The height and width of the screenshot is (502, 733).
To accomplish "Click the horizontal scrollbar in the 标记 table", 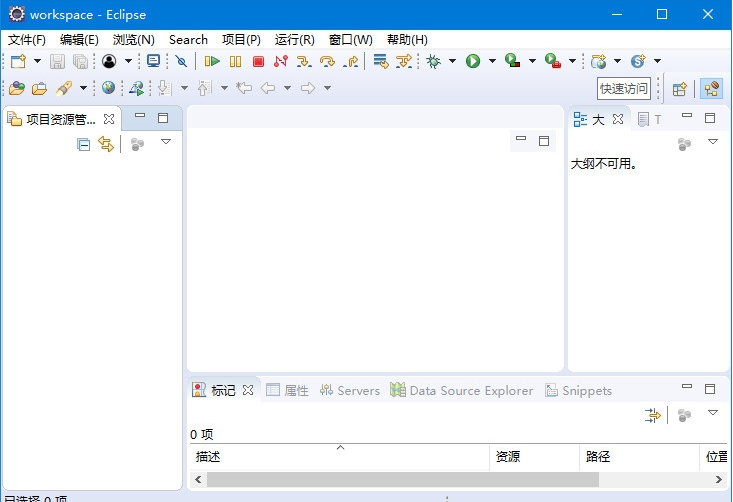I will tap(400, 480).
